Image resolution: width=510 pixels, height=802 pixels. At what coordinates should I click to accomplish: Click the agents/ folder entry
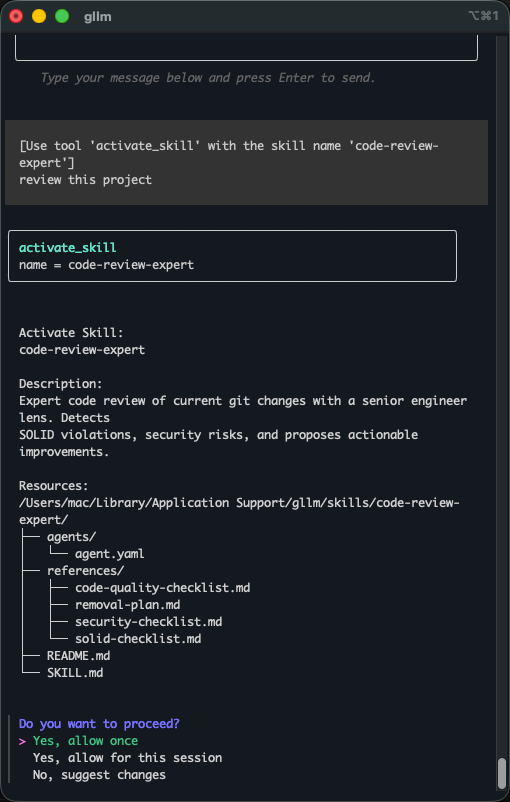tap(72, 537)
